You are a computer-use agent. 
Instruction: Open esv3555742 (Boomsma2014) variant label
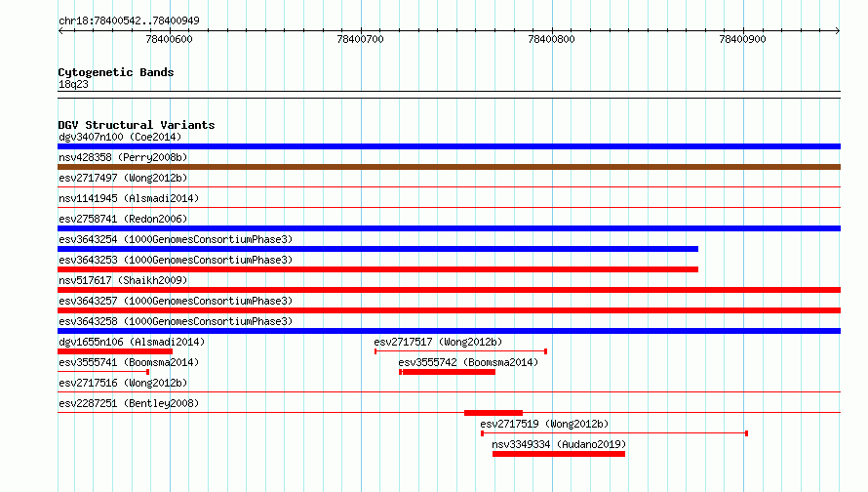click(468, 362)
